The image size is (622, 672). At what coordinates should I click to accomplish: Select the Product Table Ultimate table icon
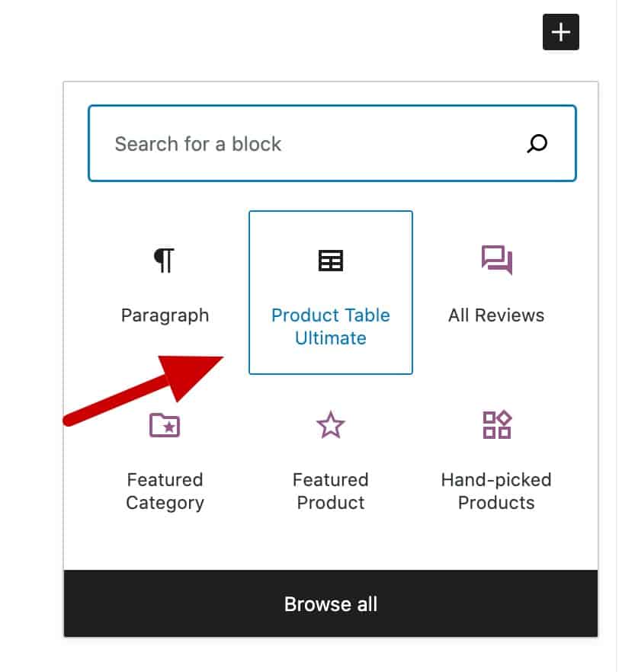[331, 260]
